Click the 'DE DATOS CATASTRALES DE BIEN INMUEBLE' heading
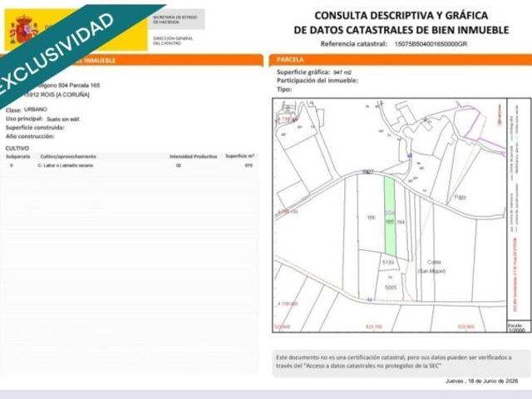Image resolution: width=532 pixels, height=399 pixels. point(401,30)
